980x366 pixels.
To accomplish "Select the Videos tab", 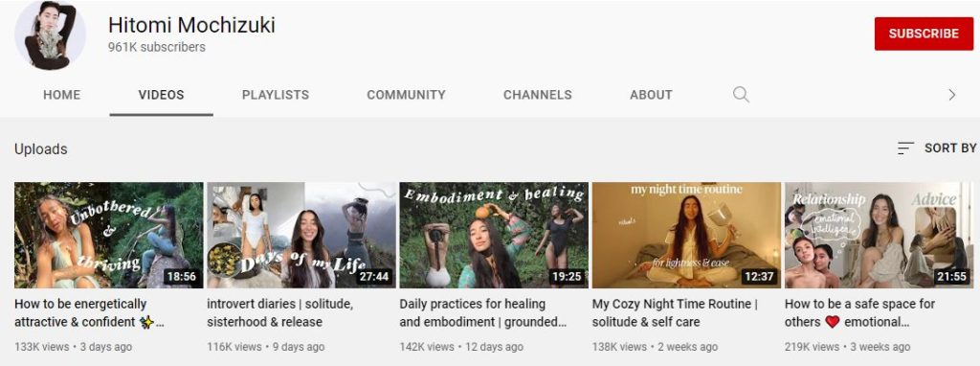I will pyautogui.click(x=161, y=95).
